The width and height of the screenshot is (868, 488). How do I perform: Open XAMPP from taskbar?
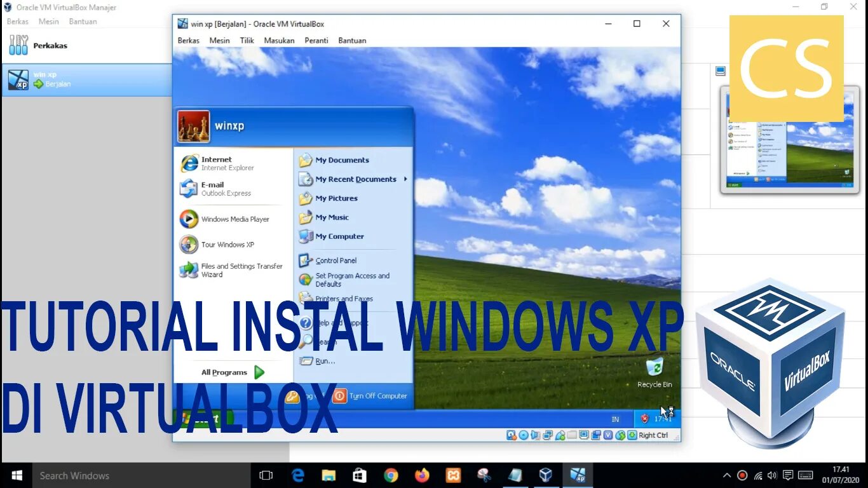[x=453, y=475]
